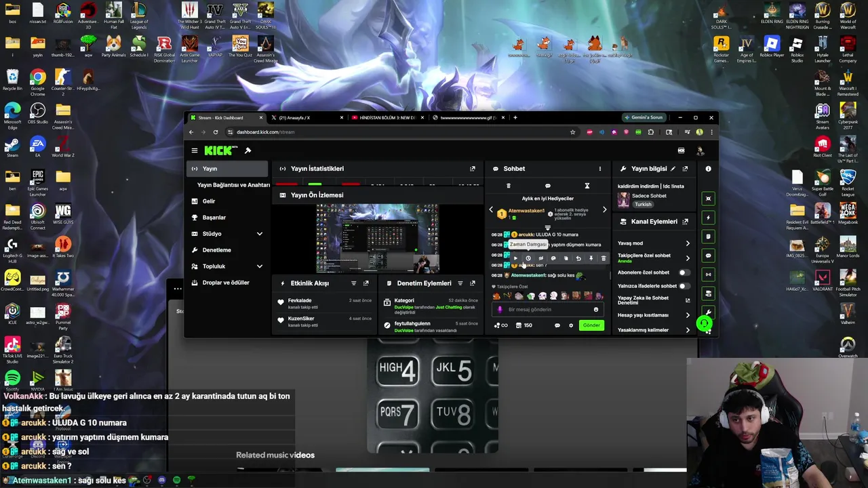This screenshot has width=868, height=488.
Task: Show next top gifter with right arrow
Action: tap(604, 210)
